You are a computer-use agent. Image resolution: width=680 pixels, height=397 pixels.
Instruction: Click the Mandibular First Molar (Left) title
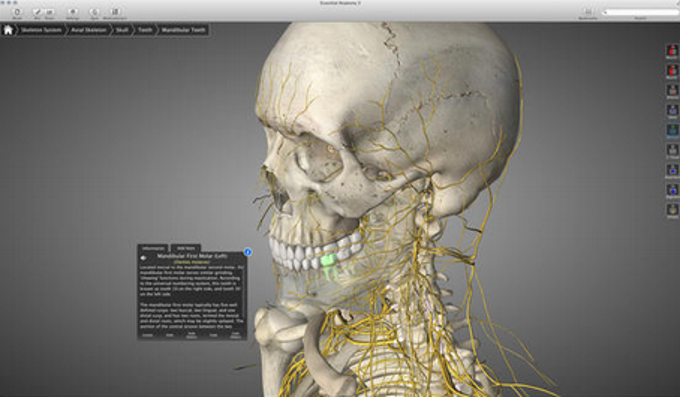[192, 256]
